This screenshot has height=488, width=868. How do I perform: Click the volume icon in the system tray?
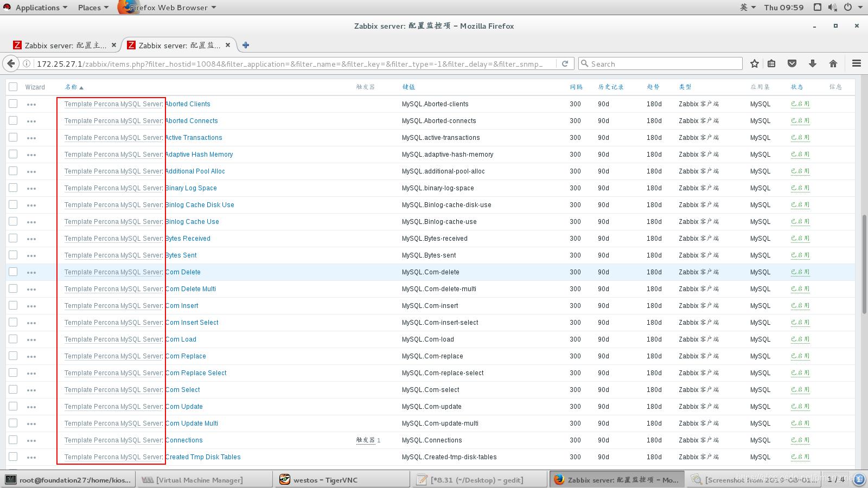tap(833, 7)
